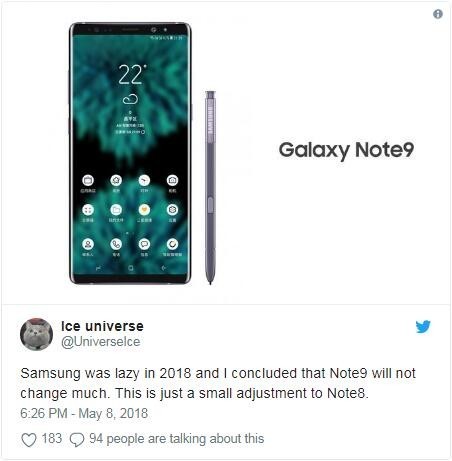
Task: Tap the Settings gear icon on phone
Action: pyautogui.click(x=172, y=210)
